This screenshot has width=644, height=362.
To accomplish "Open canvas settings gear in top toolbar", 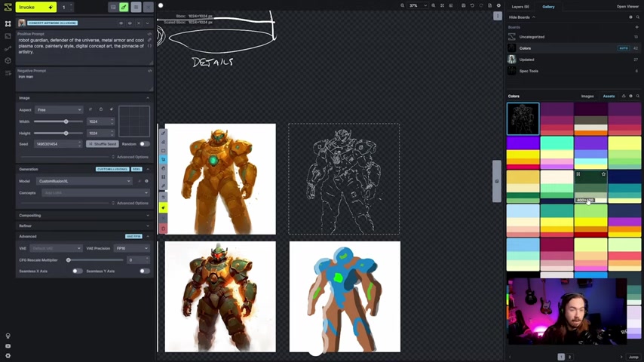I will point(498,6).
